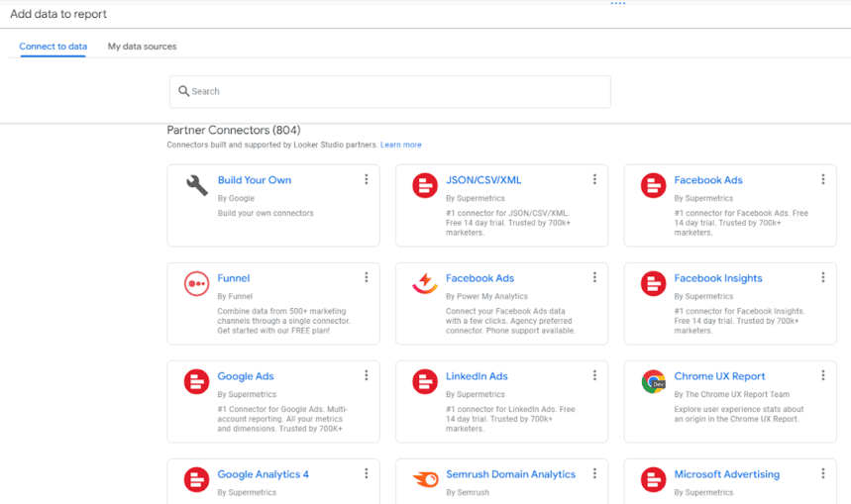
Task: Click the Build Your Own wrench icon
Action: coord(196,185)
